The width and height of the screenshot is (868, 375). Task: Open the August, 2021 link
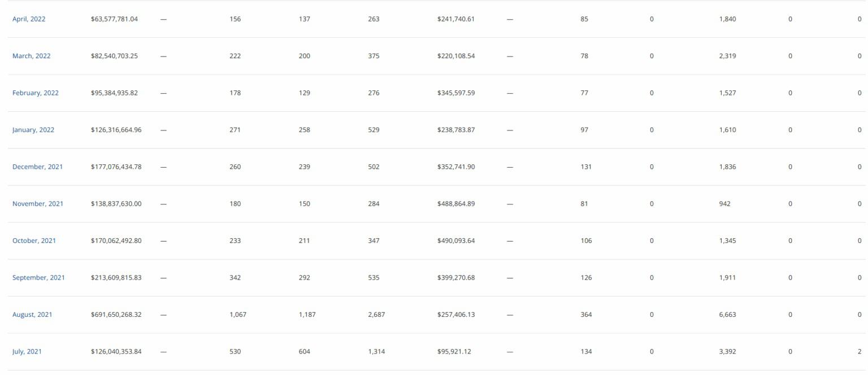point(32,315)
